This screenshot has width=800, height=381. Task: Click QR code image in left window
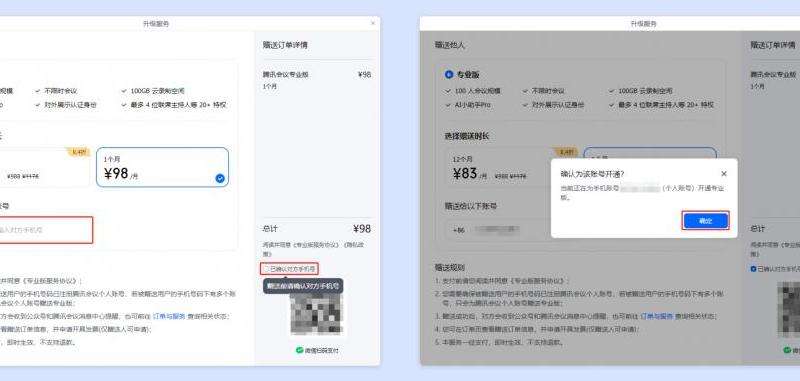point(316,315)
